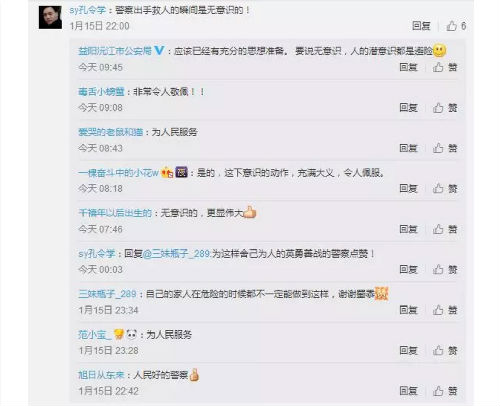Like the 08:18 comment thumbs-up
Viewport: 500px width, 406px height.
438,189
